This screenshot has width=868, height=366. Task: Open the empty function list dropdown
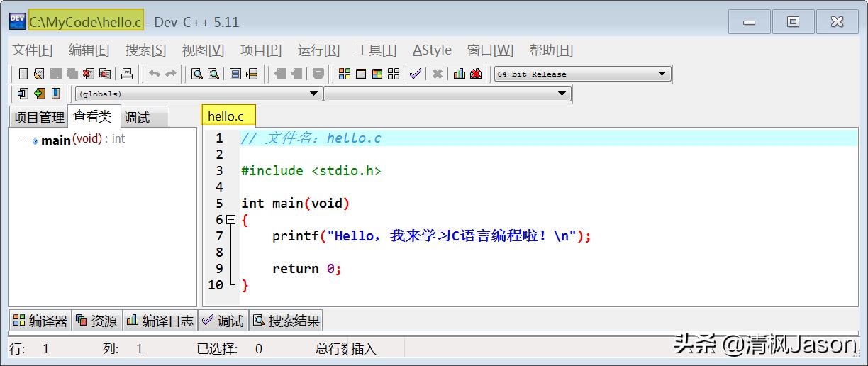coord(447,94)
